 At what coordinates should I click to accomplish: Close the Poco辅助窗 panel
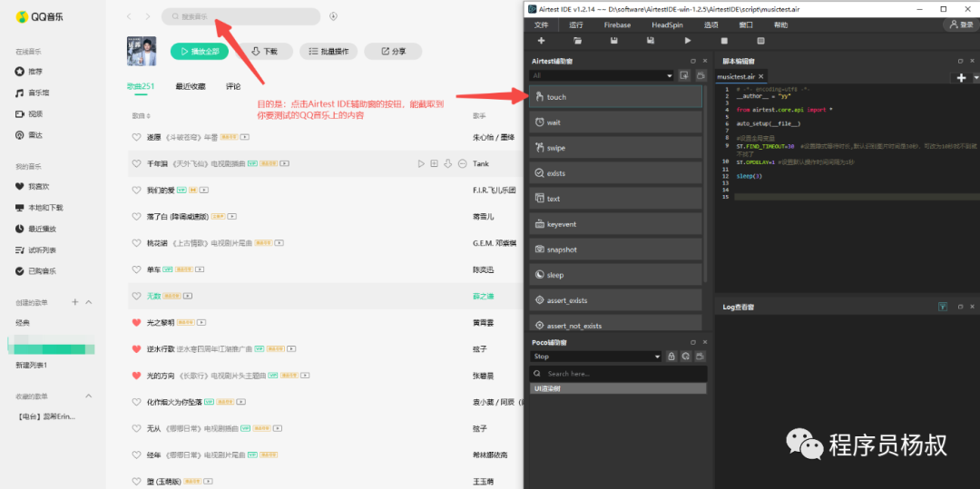(x=705, y=342)
